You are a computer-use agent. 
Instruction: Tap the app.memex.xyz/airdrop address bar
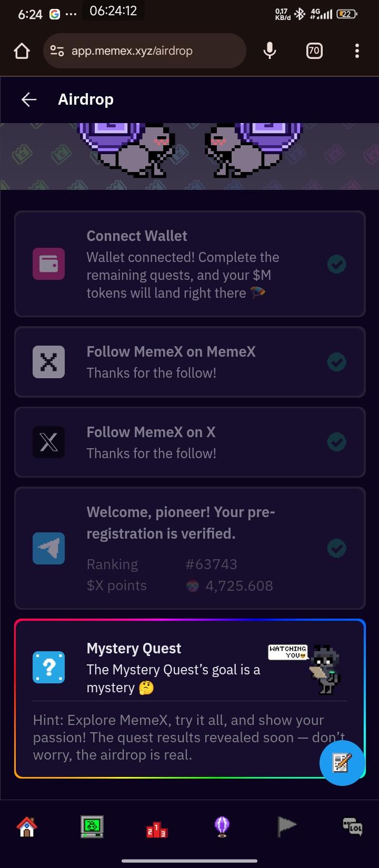tap(147, 51)
